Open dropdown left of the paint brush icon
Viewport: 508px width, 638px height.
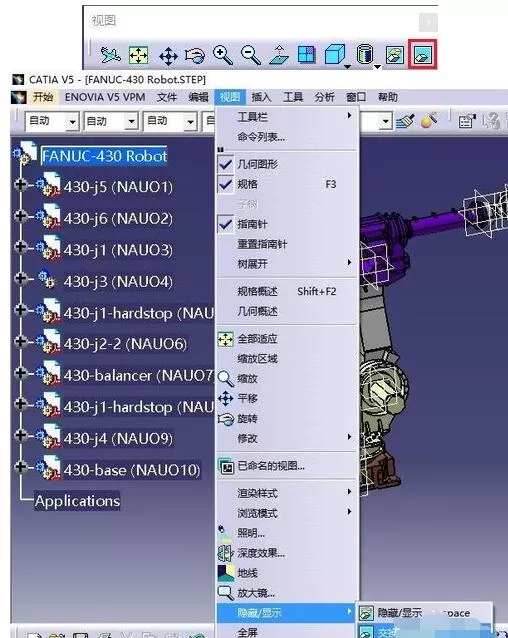tap(386, 121)
